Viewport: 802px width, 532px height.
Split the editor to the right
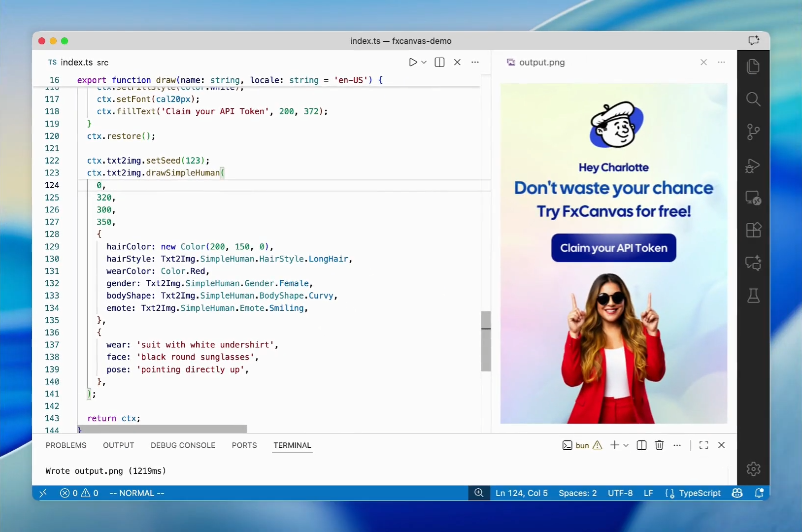coord(439,62)
